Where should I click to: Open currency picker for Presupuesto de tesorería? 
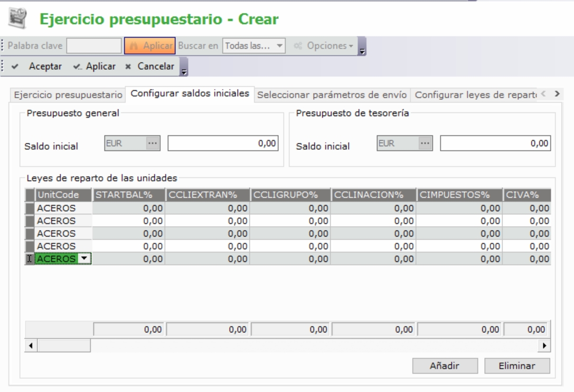[x=425, y=143]
